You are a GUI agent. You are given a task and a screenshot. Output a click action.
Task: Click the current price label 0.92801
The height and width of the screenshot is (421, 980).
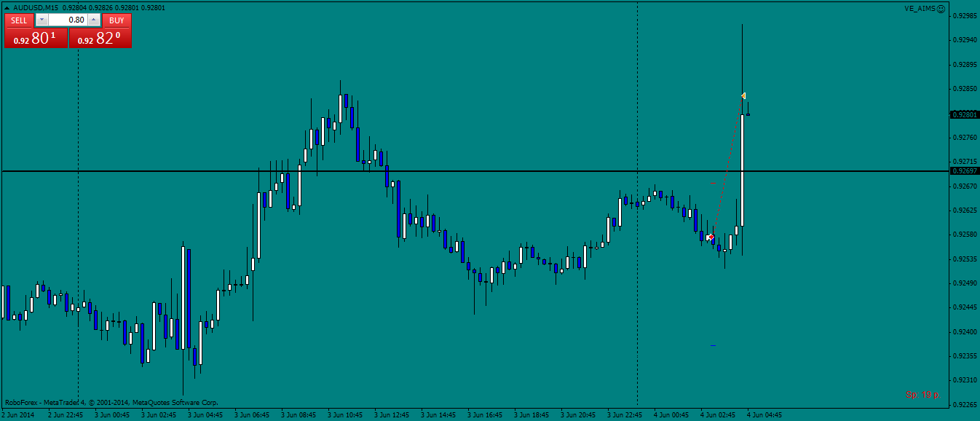[x=965, y=114]
